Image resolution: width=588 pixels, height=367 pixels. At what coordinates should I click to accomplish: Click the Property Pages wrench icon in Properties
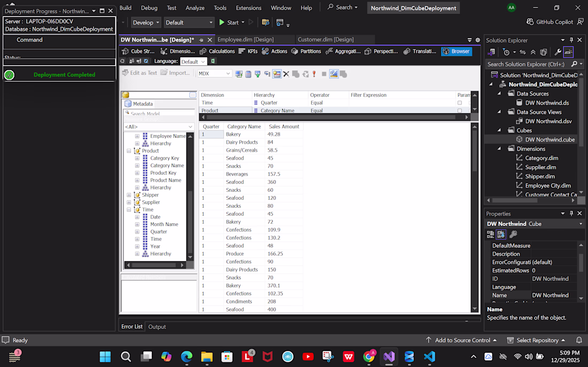(513, 235)
